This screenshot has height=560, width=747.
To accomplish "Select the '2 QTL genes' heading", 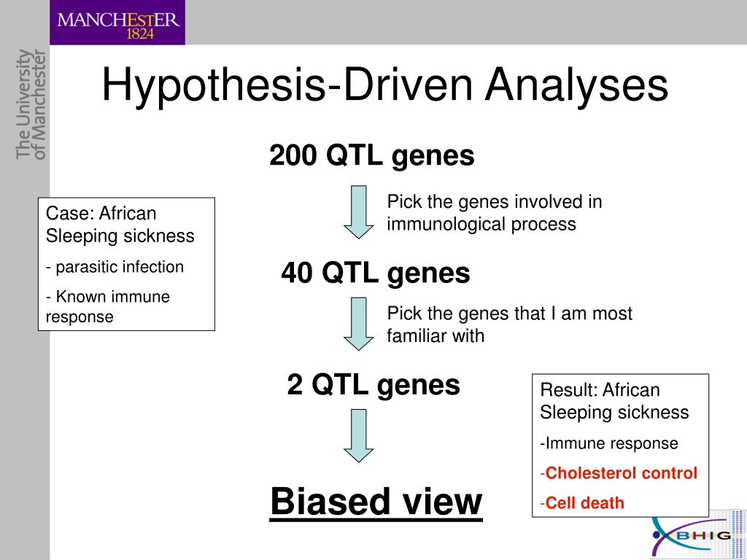I will tap(373, 385).
